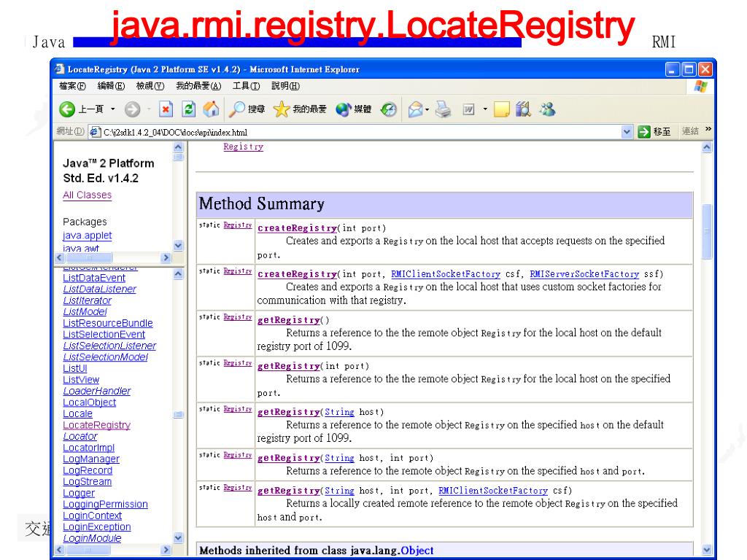Open the Media (媒體) toolbar button
The width and height of the screenshot is (747, 560).
coord(354,109)
